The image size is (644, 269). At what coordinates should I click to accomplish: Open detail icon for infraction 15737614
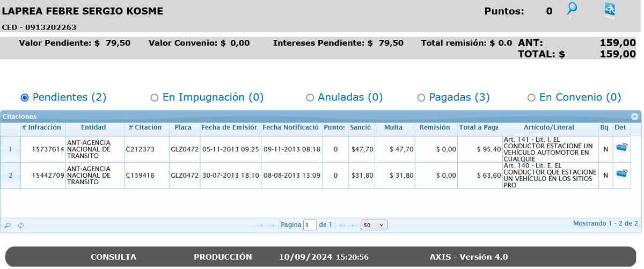click(x=621, y=147)
